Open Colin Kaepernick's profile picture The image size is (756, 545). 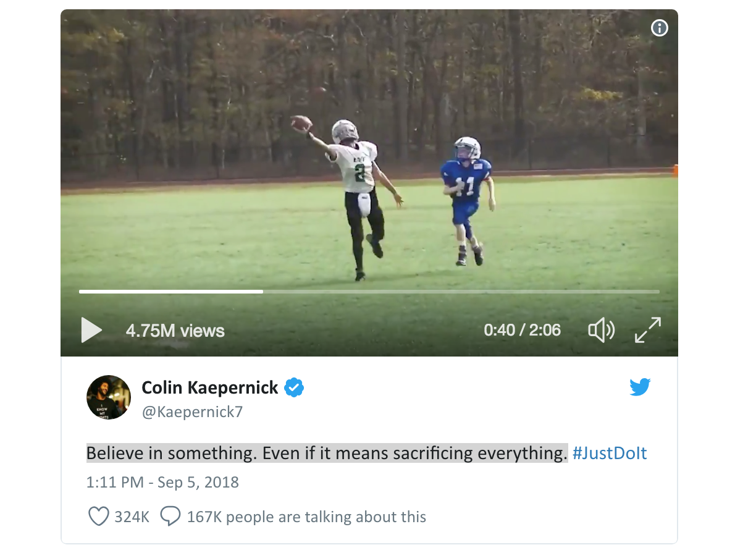click(109, 397)
